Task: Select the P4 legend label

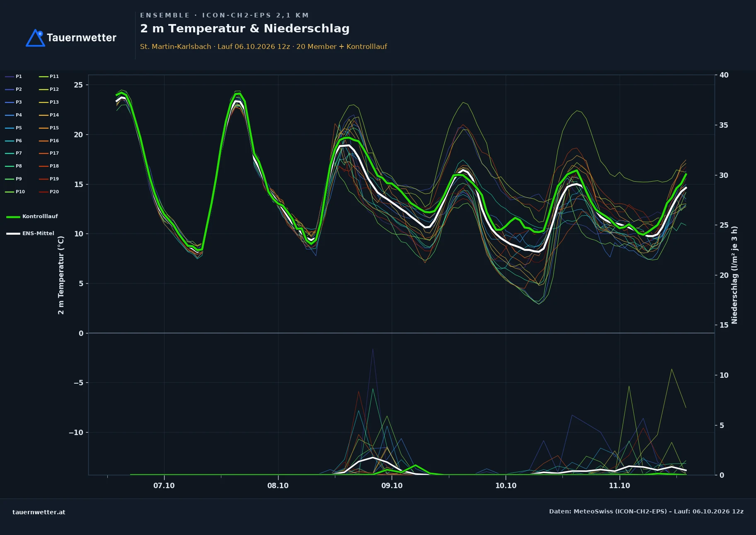Action: [19, 115]
